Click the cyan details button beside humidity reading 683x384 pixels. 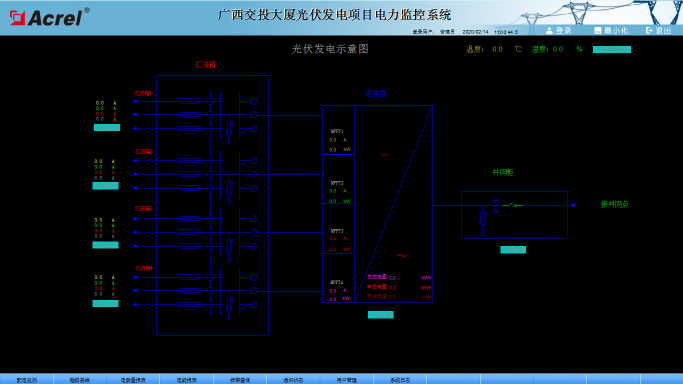pos(612,49)
